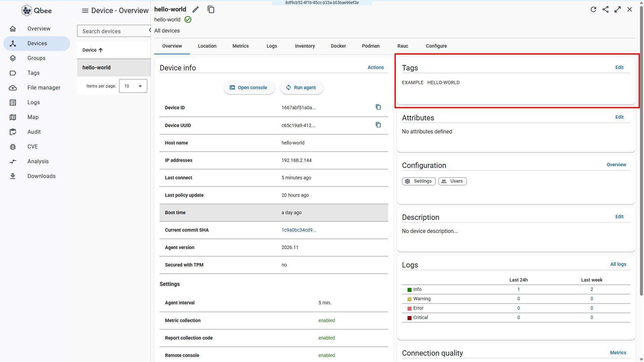The image size is (644, 362).
Task: Click the CVE bug icon
Action: [13, 147]
